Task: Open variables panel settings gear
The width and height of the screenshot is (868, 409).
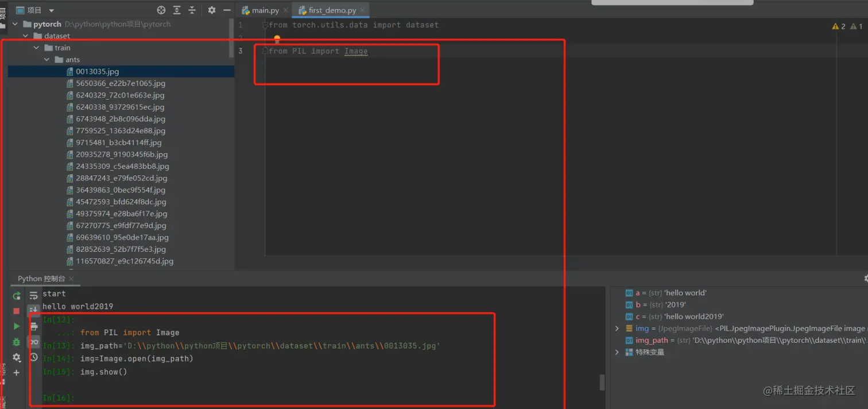Action: (865, 279)
